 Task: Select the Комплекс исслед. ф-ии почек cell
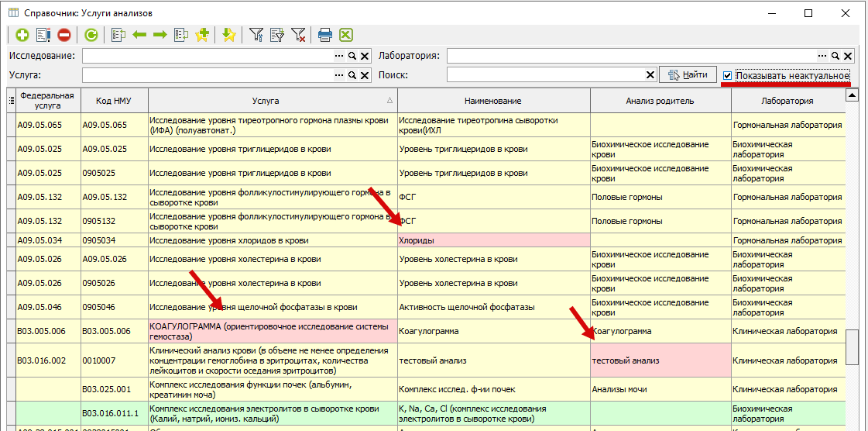493,389
